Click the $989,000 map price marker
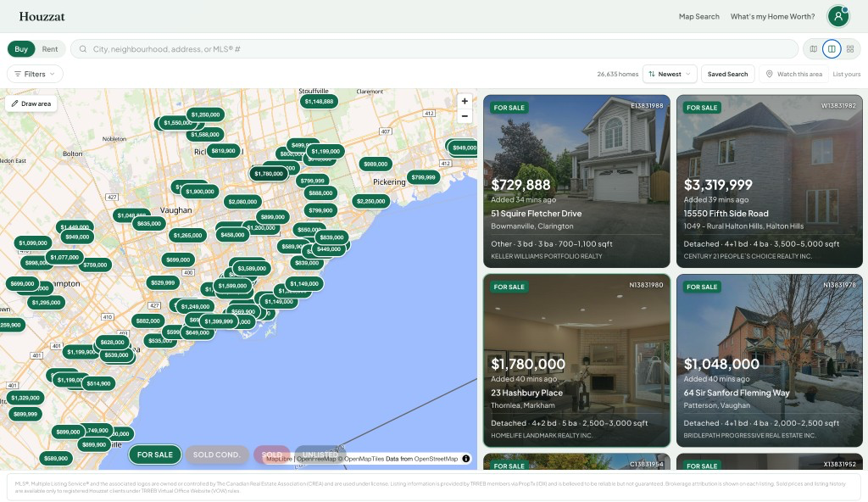The image size is (868, 502). [x=376, y=164]
